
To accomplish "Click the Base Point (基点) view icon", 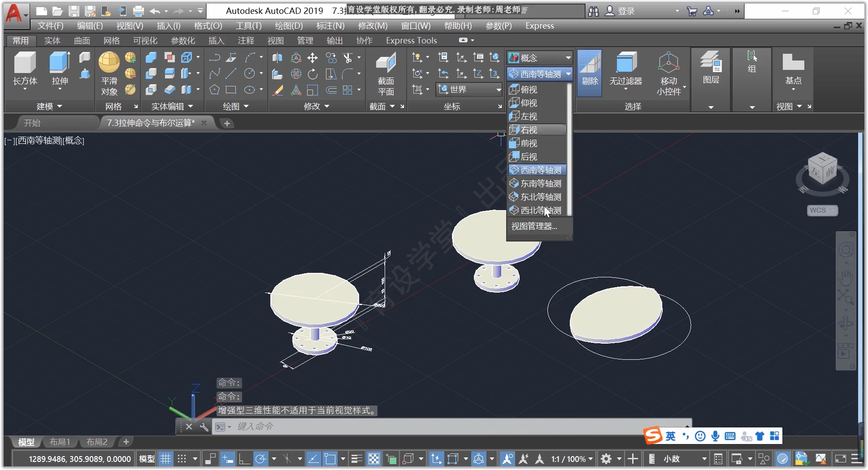I will pyautogui.click(x=793, y=70).
